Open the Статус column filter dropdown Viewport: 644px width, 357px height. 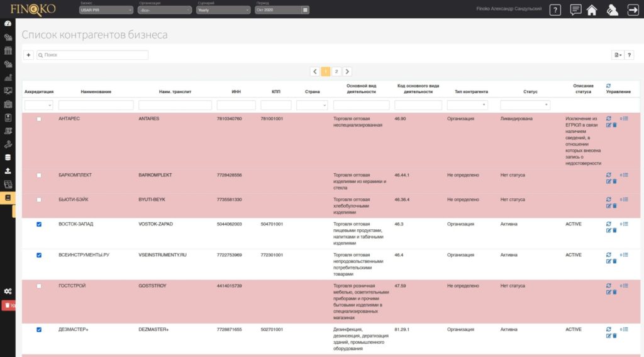[x=525, y=105]
